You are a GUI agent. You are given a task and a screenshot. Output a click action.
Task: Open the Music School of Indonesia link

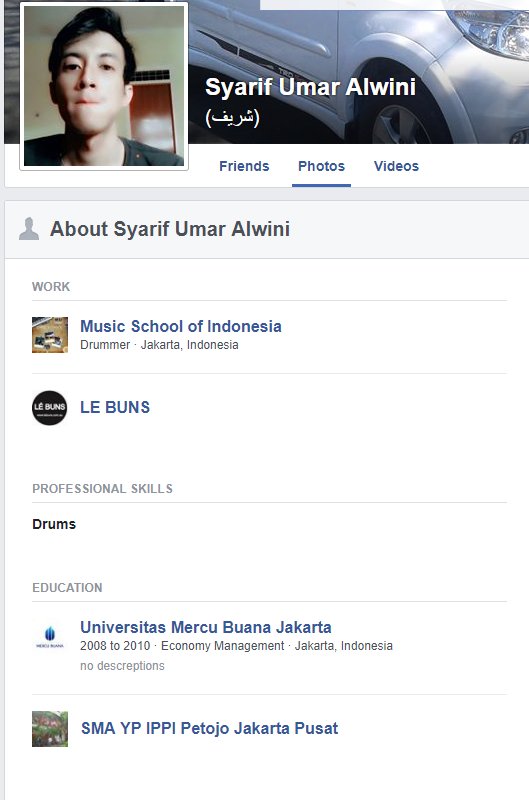[x=181, y=326]
